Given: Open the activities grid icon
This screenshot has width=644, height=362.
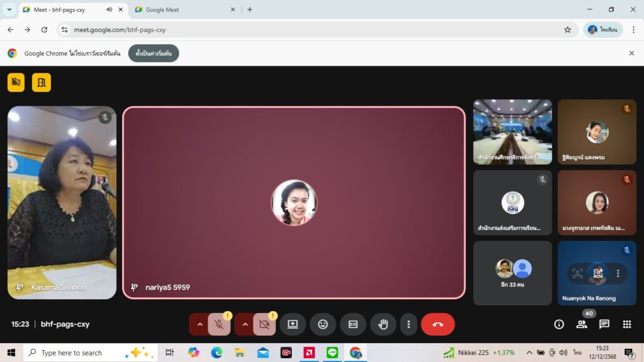Looking at the screenshot, I should 626,324.
